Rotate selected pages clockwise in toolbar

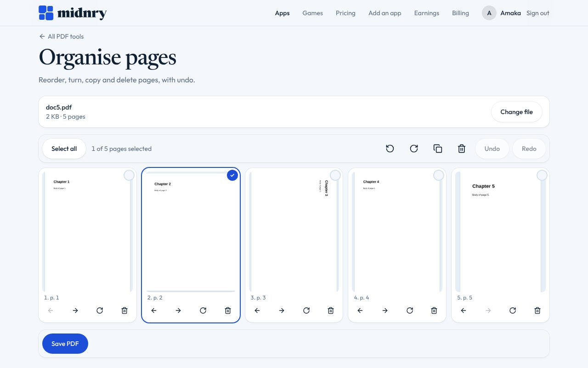tap(414, 149)
